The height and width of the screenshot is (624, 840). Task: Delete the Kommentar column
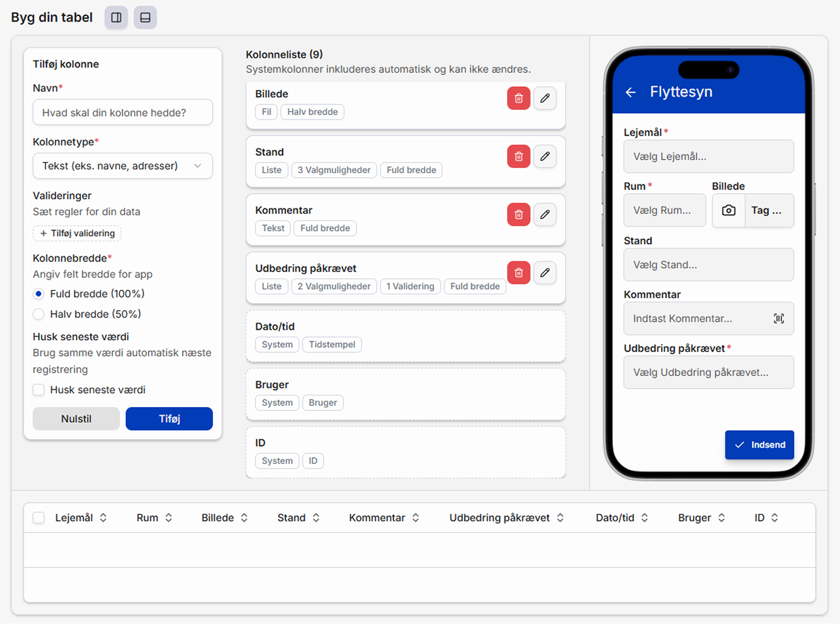[x=519, y=215]
